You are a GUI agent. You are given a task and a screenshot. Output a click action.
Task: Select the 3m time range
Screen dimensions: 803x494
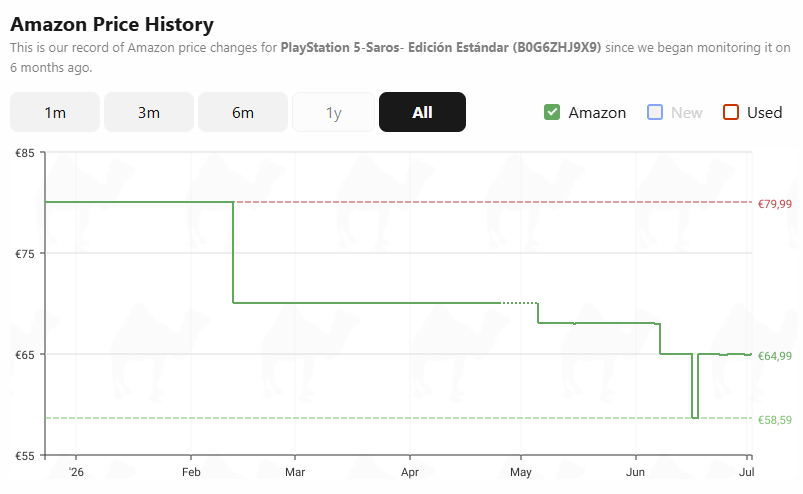[x=149, y=112]
